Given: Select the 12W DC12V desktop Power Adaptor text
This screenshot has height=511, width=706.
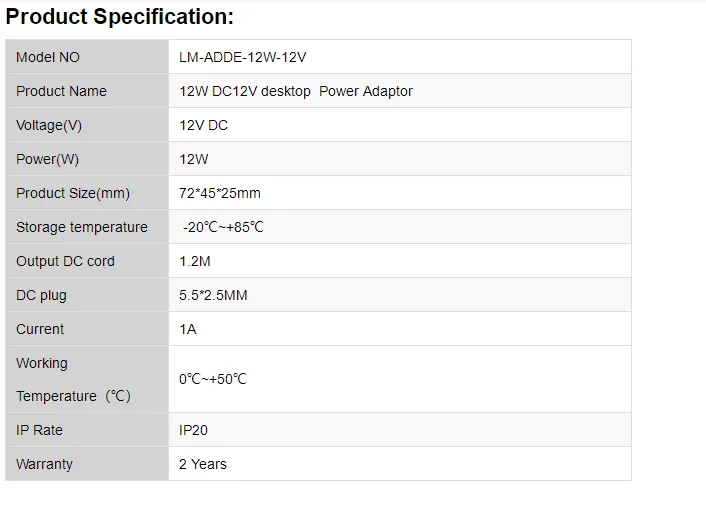Looking at the screenshot, I should 295,91.
